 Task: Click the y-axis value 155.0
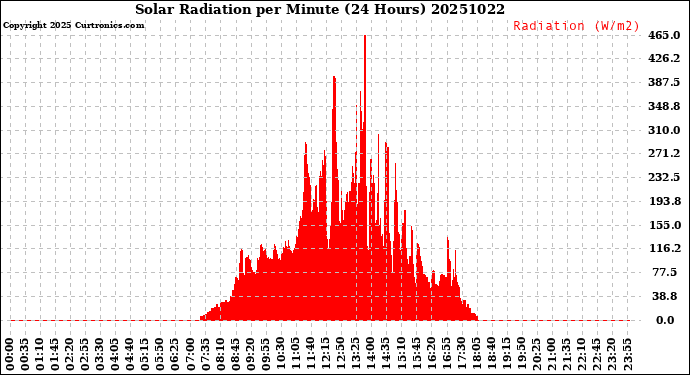(x=664, y=225)
